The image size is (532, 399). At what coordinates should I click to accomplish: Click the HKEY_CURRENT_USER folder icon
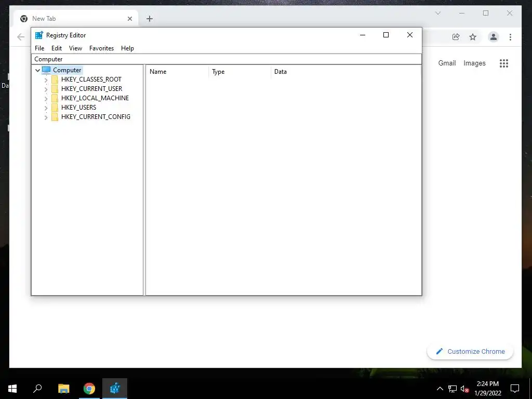pos(55,89)
